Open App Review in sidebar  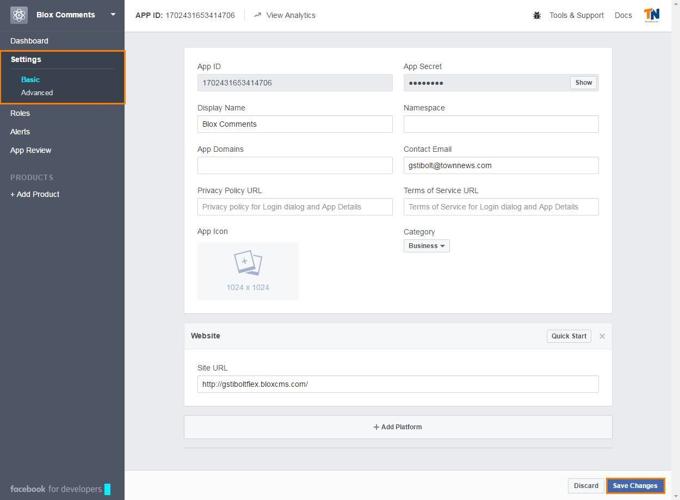(x=31, y=150)
